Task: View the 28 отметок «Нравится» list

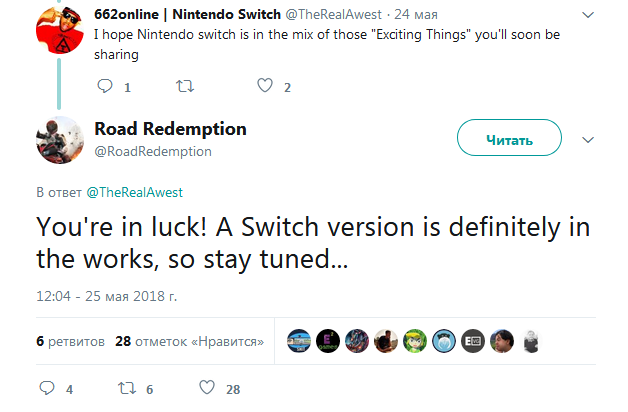Action: [x=189, y=341]
